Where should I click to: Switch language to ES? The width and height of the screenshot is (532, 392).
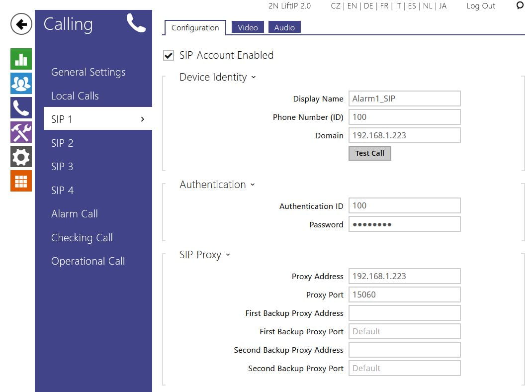tap(412, 6)
